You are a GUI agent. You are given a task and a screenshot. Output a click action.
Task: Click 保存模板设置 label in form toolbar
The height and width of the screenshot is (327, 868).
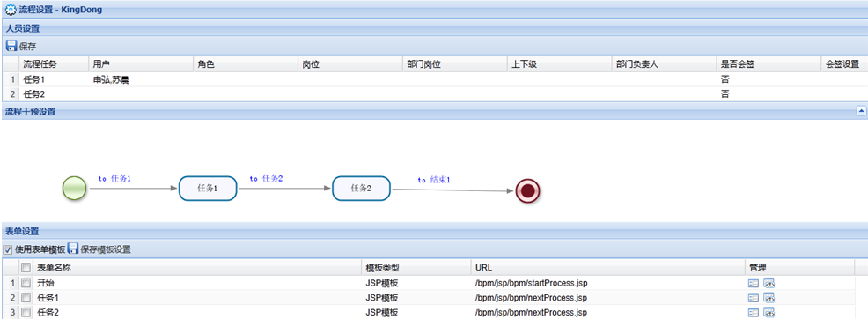point(106,249)
